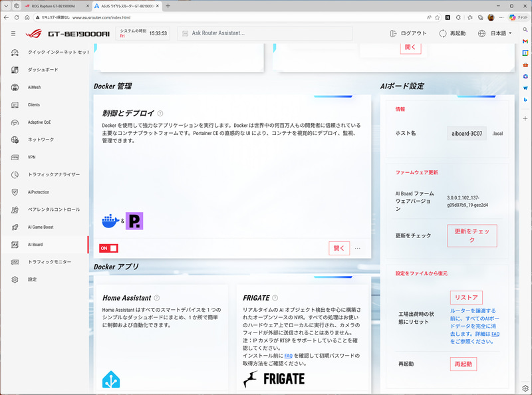This screenshot has height=395, width=532.
Task: Open AiMesh sidebar icon
Action: tap(15, 87)
